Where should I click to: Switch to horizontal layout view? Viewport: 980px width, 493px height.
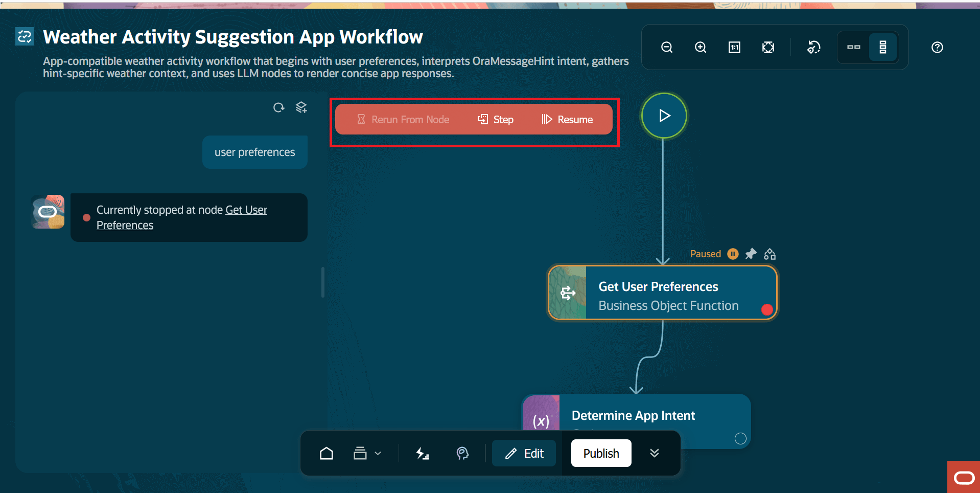(854, 48)
